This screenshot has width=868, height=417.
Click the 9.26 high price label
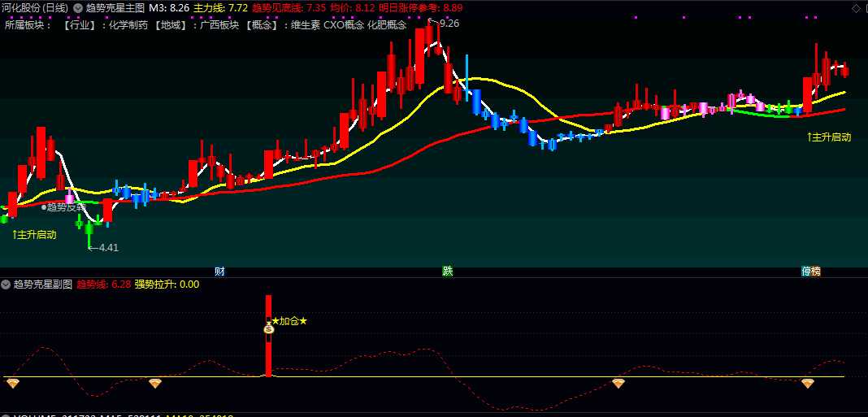pos(449,24)
